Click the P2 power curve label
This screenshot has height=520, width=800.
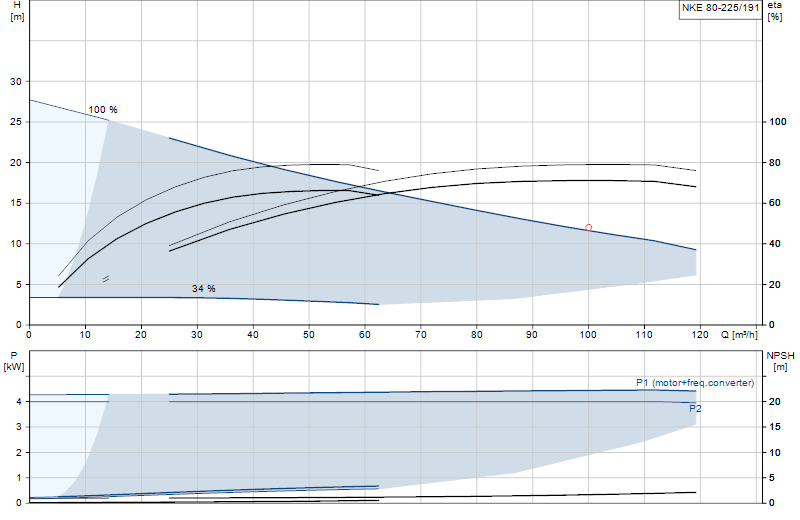click(x=695, y=409)
